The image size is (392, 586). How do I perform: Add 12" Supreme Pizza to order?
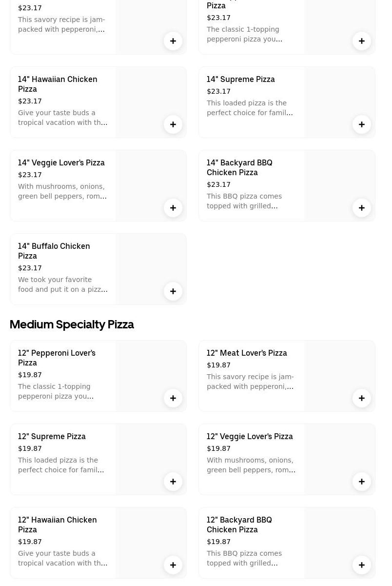pyautogui.click(x=173, y=482)
